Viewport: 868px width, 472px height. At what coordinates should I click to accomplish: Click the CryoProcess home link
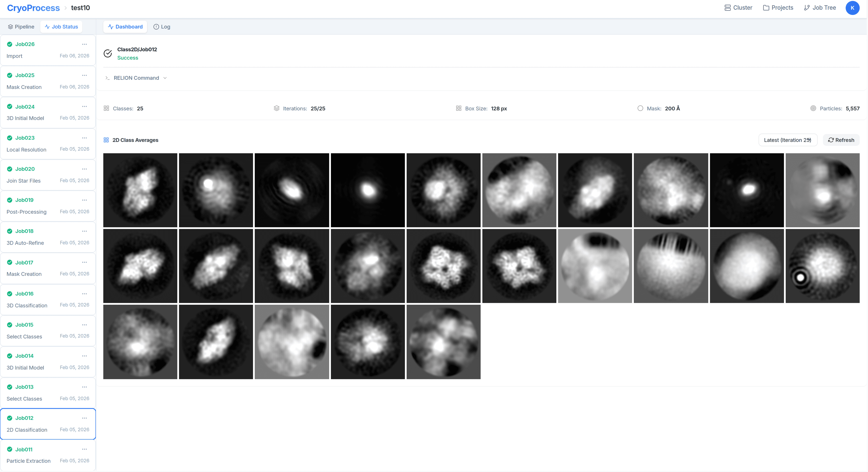(x=33, y=8)
